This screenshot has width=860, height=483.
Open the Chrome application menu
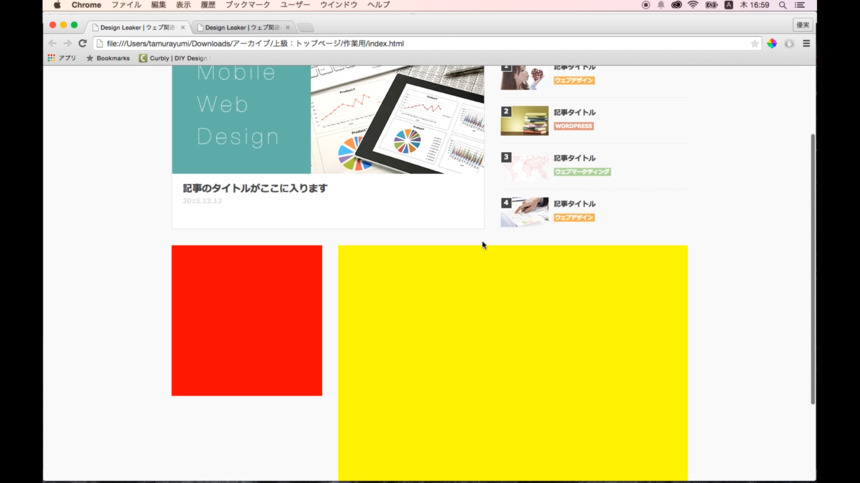point(86,5)
